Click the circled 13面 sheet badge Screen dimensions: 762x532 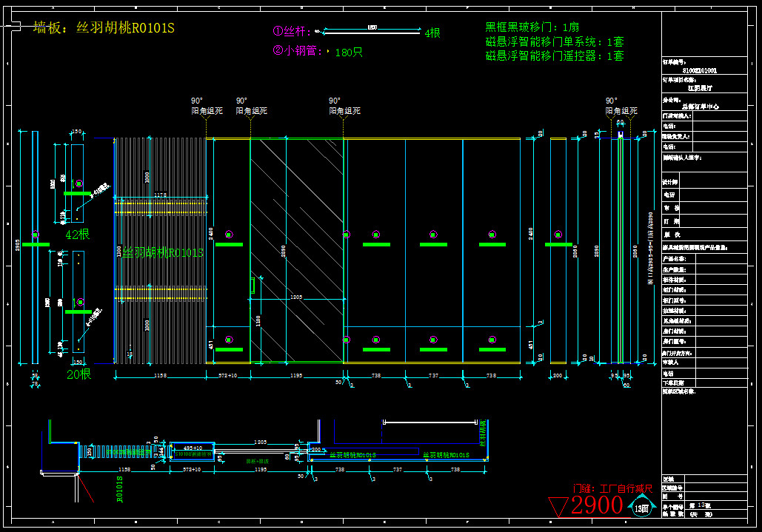tap(641, 508)
